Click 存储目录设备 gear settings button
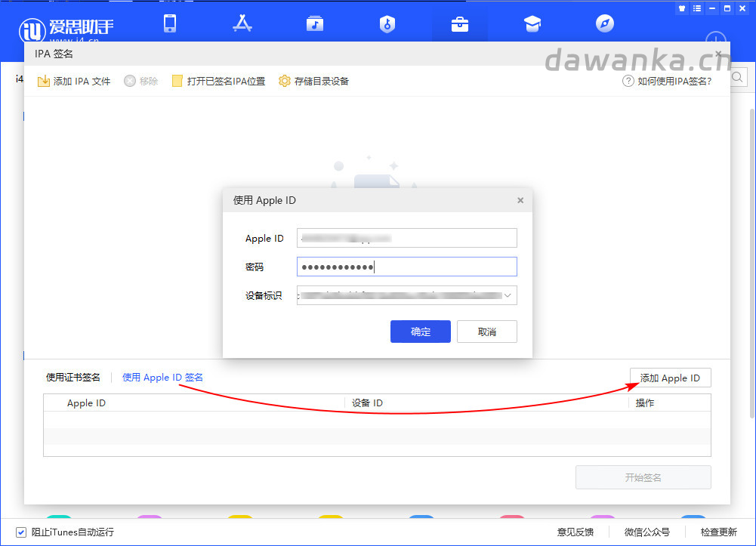The image size is (756, 546). 313,81
